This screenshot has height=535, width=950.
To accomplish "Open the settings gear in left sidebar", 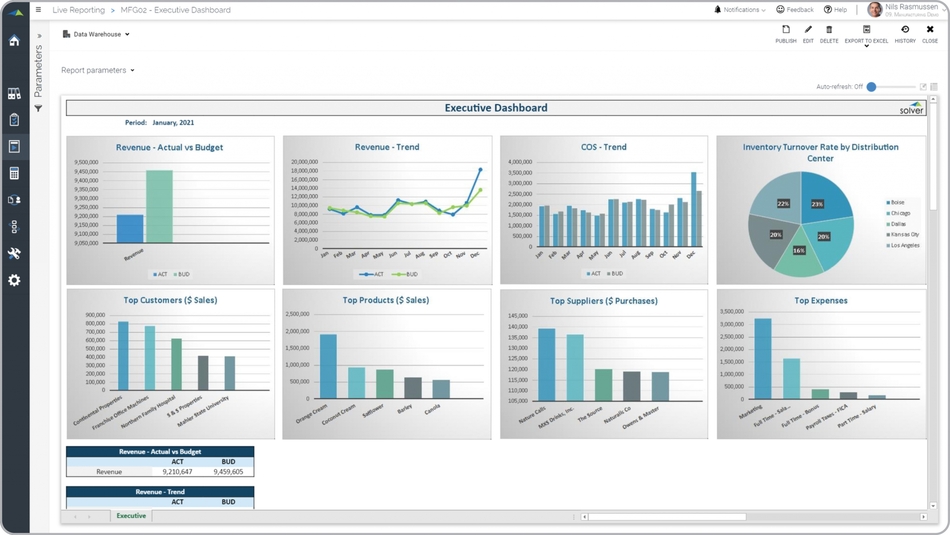I will 14,281.
